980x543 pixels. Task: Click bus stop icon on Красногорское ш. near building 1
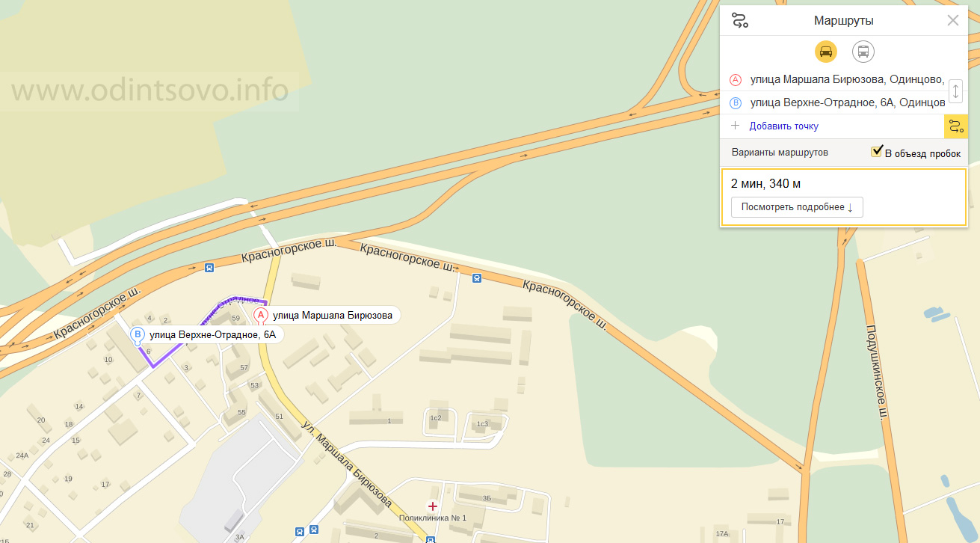point(477,278)
